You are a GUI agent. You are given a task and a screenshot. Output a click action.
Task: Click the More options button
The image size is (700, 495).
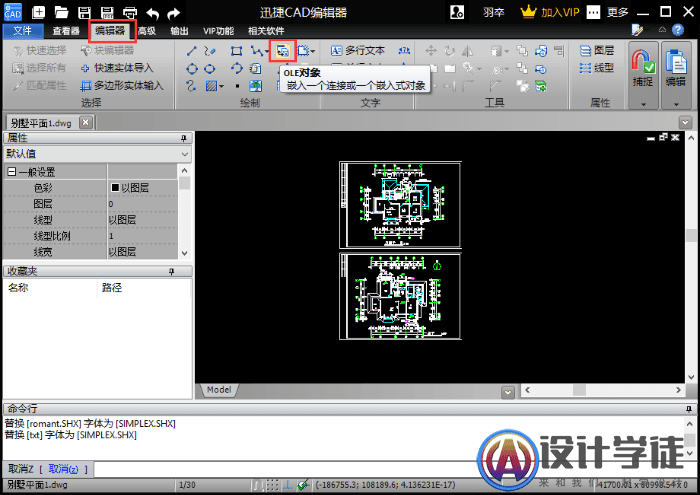click(608, 12)
